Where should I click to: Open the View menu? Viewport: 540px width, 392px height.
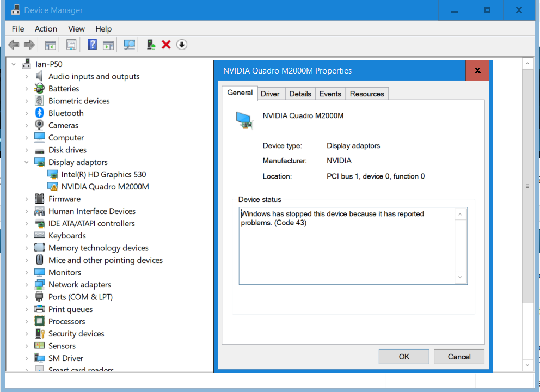tap(76, 29)
